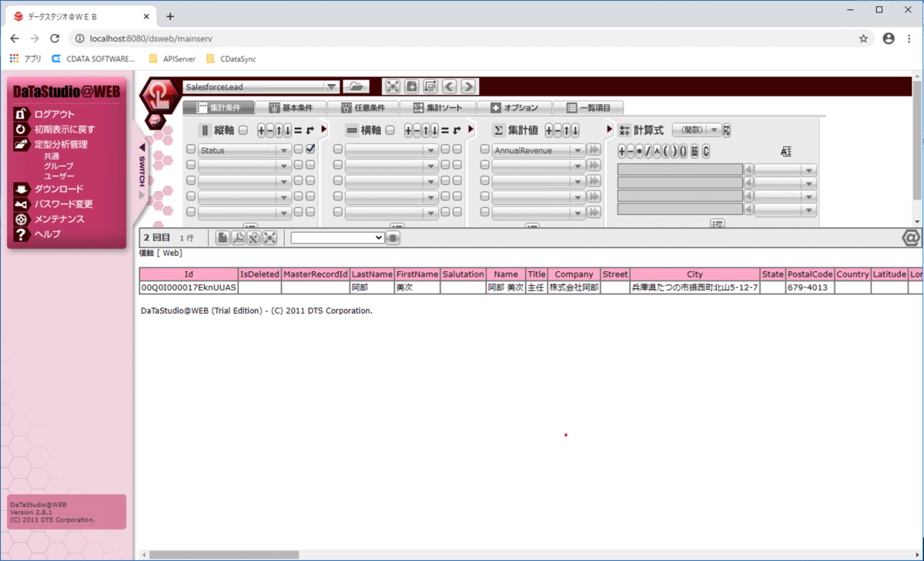Screen dimensions: 924x561
Task: Click the open folder icon beside SalesforceLead
Action: click(356, 87)
